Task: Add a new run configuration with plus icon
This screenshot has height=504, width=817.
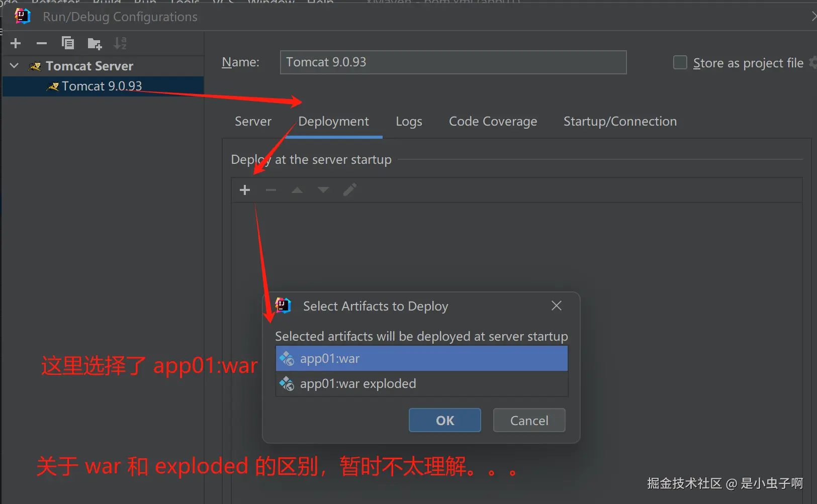Action: tap(16, 43)
